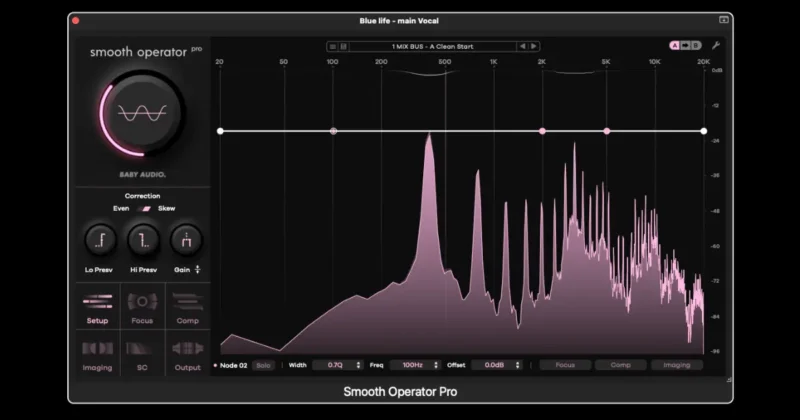Copy A to B arrow button

tap(685, 45)
